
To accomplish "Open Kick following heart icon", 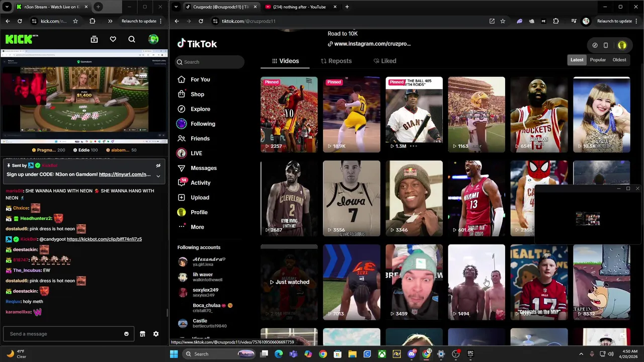I will pyautogui.click(x=113, y=39).
